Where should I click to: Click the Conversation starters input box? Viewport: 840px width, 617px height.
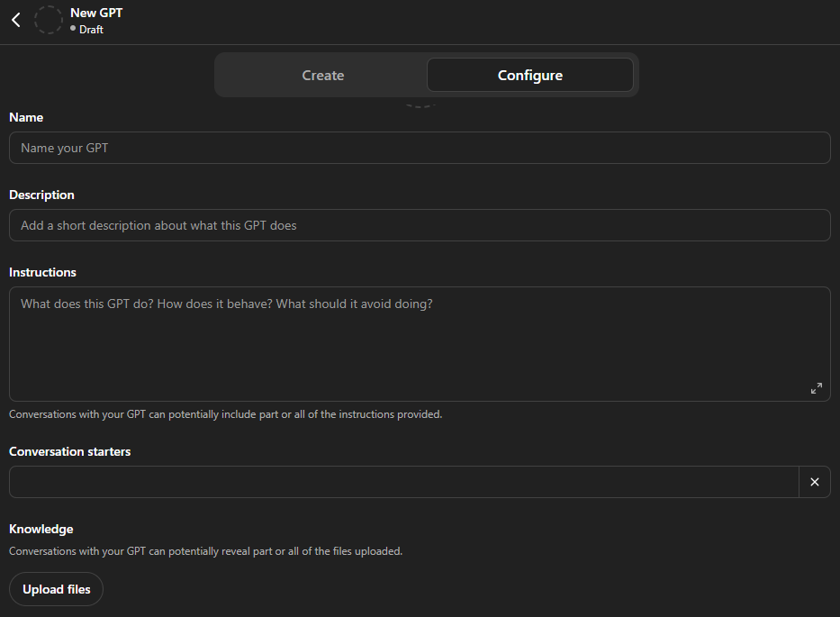coord(404,482)
